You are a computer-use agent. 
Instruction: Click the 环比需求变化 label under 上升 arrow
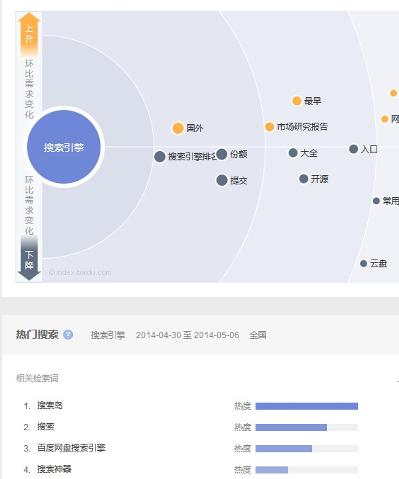(29, 89)
